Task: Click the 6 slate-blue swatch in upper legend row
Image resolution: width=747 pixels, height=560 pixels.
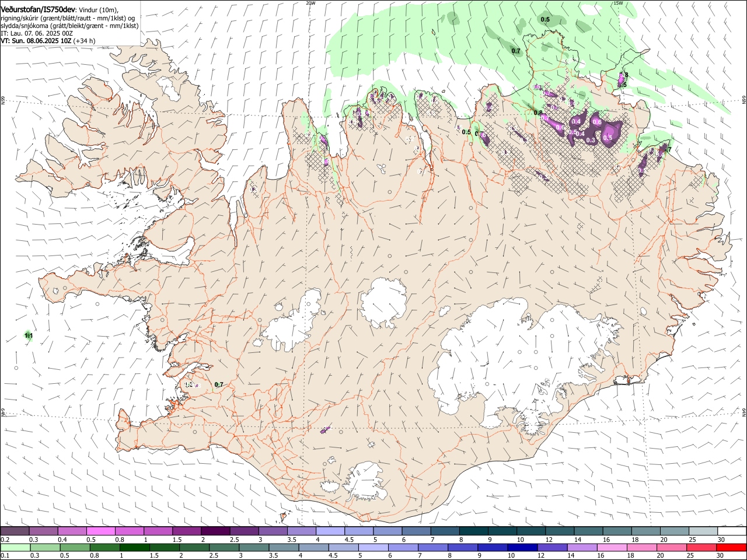Action: point(416,531)
